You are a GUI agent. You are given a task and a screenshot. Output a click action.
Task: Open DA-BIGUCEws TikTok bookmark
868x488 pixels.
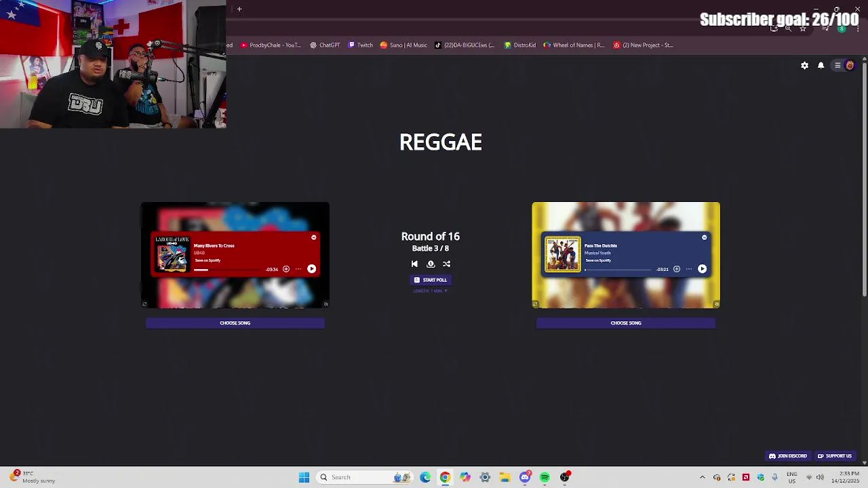465,45
